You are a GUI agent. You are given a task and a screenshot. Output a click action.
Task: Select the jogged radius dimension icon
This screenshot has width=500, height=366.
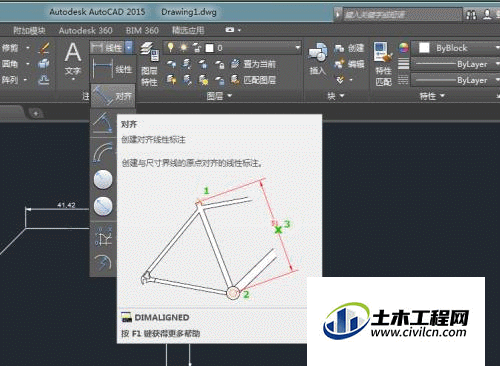[x=103, y=263]
